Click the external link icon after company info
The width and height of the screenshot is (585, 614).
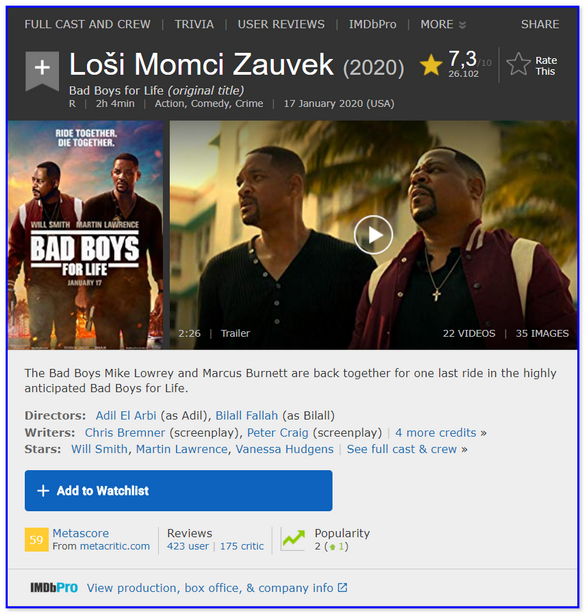342,587
